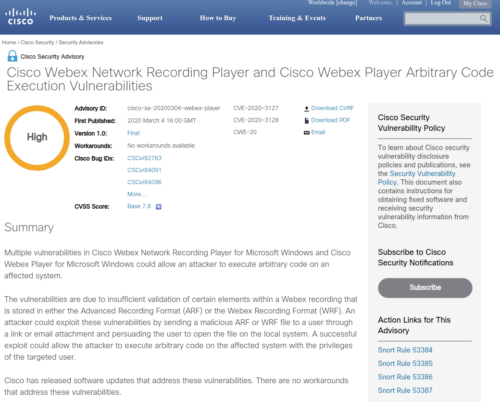
Task: Click Subscribe to Cisco Security Notifications heading
Action: 415,257
